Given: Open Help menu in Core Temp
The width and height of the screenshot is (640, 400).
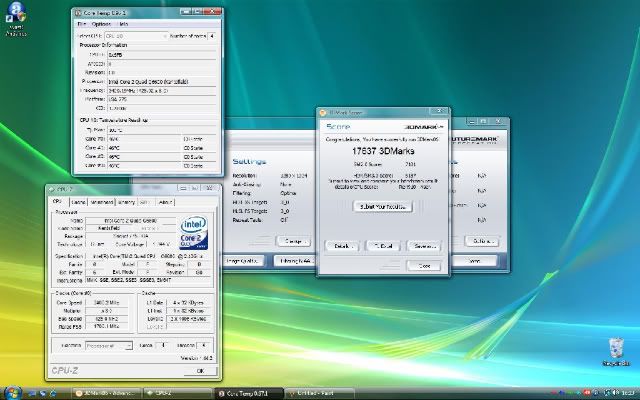Looking at the screenshot, I should click(x=123, y=24).
